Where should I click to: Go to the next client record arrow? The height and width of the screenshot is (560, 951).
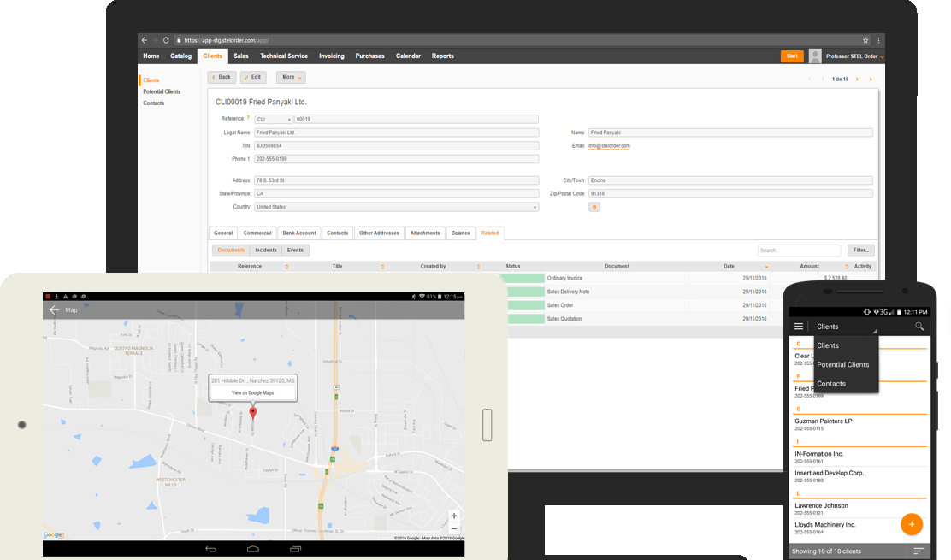857,80
